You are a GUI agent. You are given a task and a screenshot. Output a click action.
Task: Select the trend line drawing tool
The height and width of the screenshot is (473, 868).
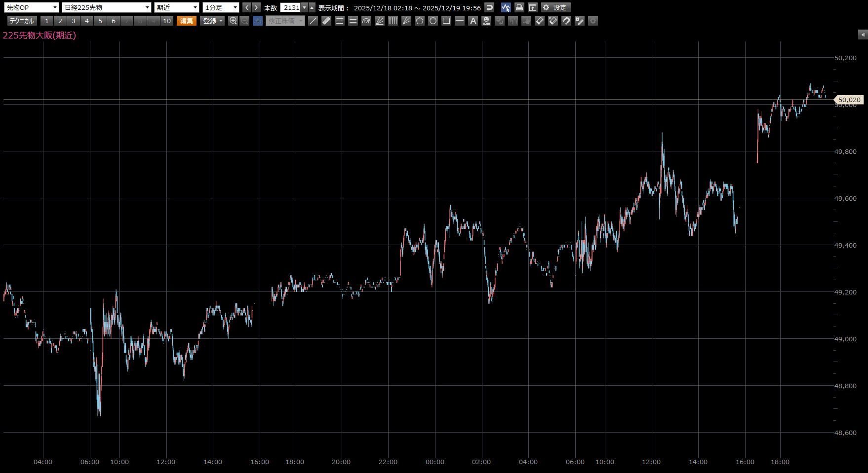tap(313, 21)
